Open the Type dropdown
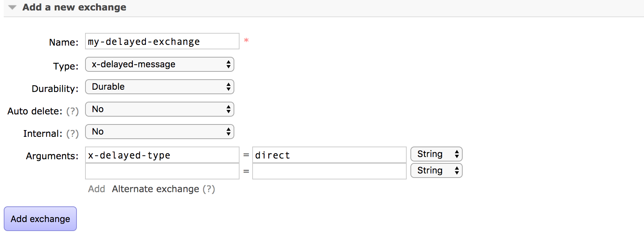Viewport: 644px width, 237px height. 159,64
